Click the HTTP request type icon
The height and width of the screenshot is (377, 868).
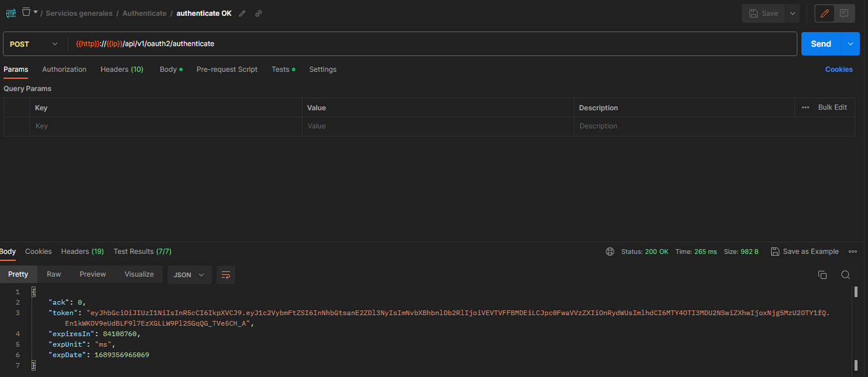(11, 13)
